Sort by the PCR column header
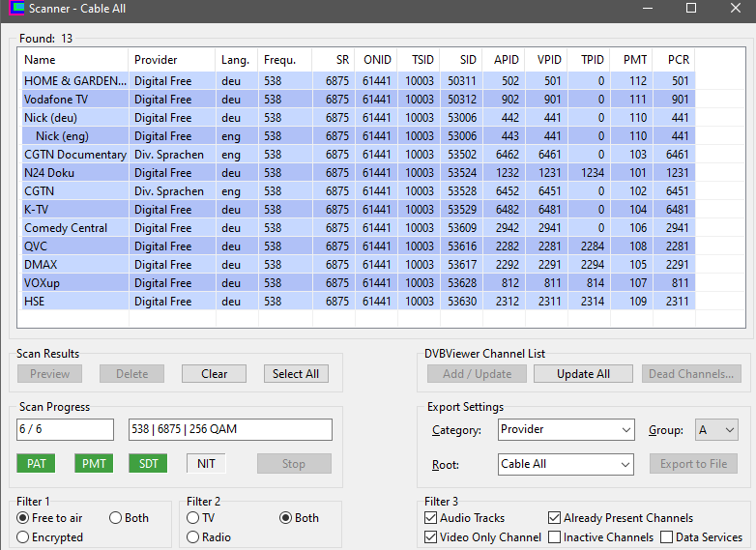 [674, 60]
